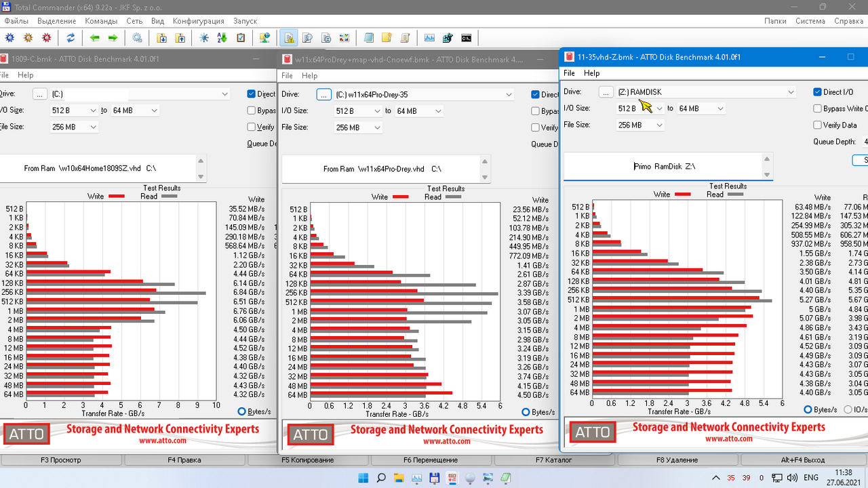The height and width of the screenshot is (488, 868).
Task: Click the yellow new note toolbar icon
Action: pos(387,38)
